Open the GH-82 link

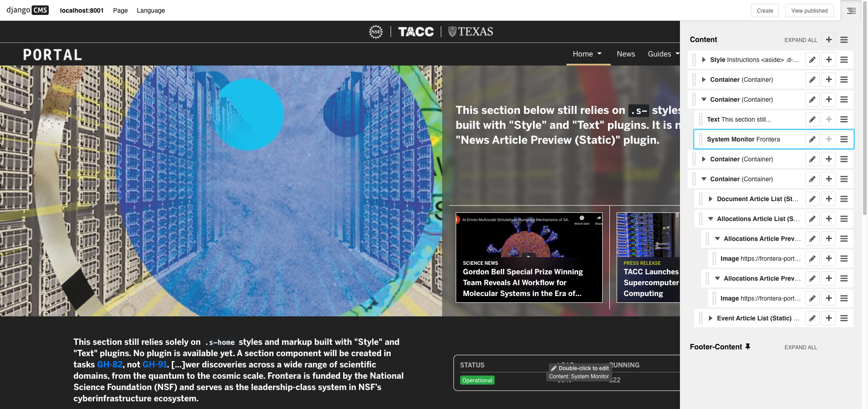coord(110,365)
